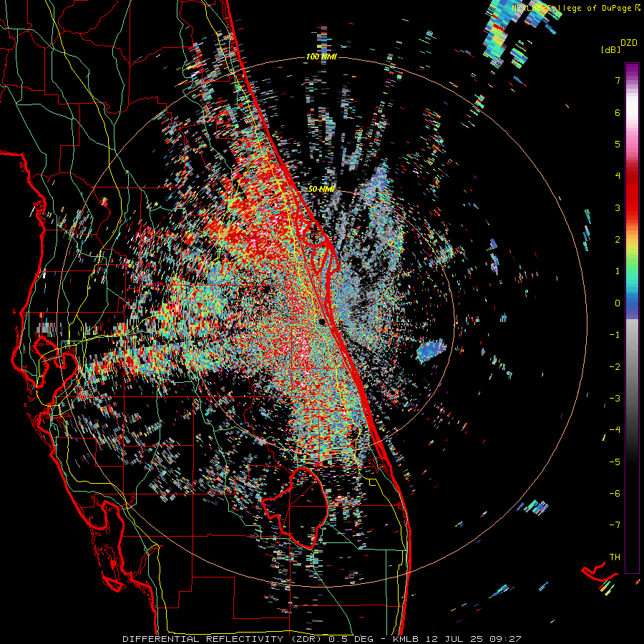
Task: Click the "0" tick label on the color scale
Action: tap(618, 303)
